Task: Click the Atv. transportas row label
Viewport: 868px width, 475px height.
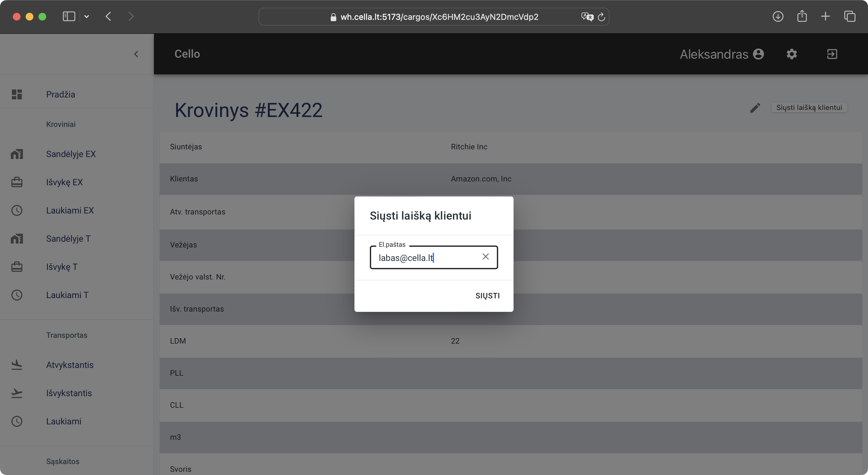Action: [198, 212]
